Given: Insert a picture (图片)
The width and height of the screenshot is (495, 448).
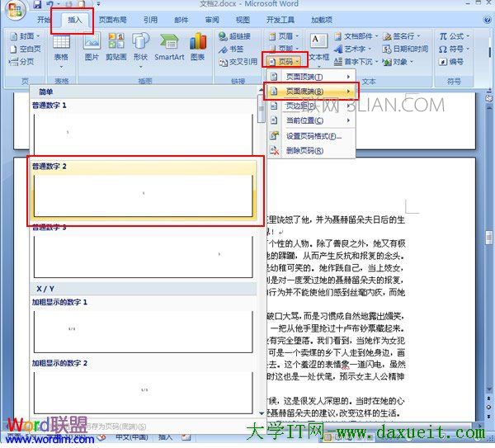Looking at the screenshot, I should [x=92, y=47].
